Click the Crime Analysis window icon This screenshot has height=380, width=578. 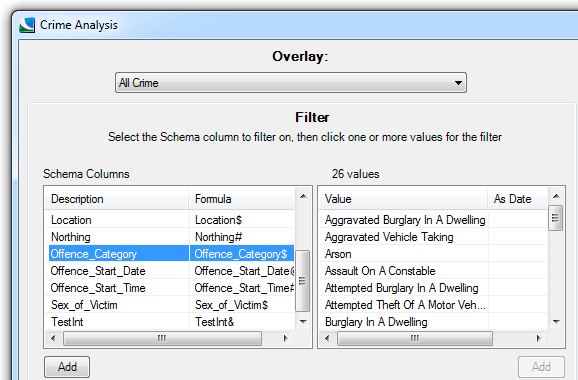point(27,25)
